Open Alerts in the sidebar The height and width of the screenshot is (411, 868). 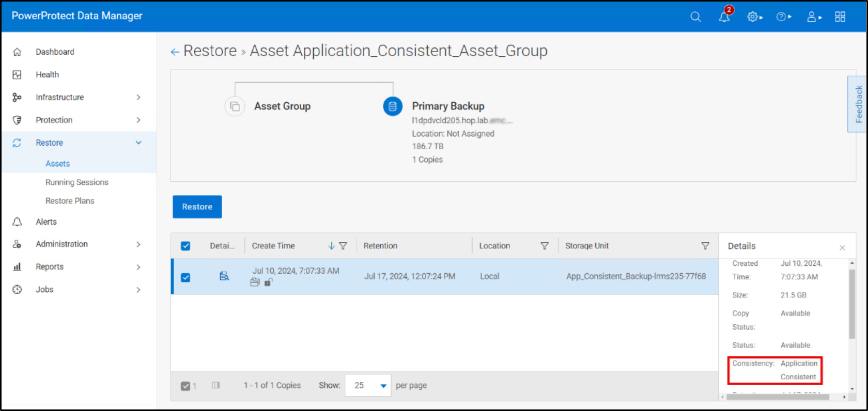coord(46,222)
